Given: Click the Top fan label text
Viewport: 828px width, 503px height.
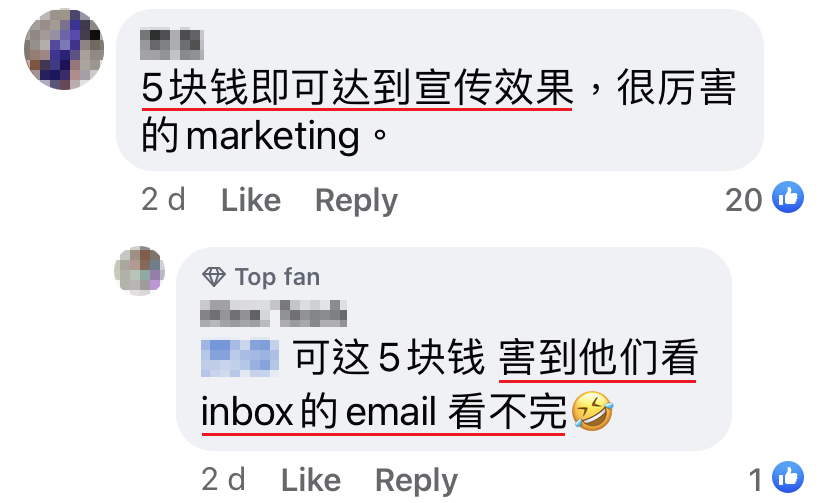Looking at the screenshot, I should (x=278, y=277).
